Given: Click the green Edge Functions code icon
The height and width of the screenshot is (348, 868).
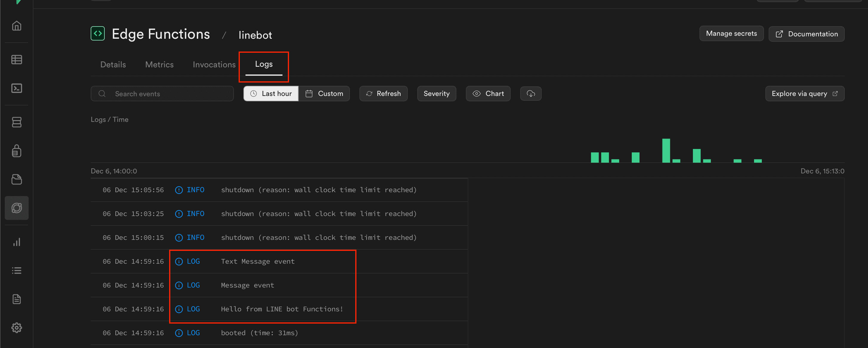Looking at the screenshot, I should click(98, 33).
